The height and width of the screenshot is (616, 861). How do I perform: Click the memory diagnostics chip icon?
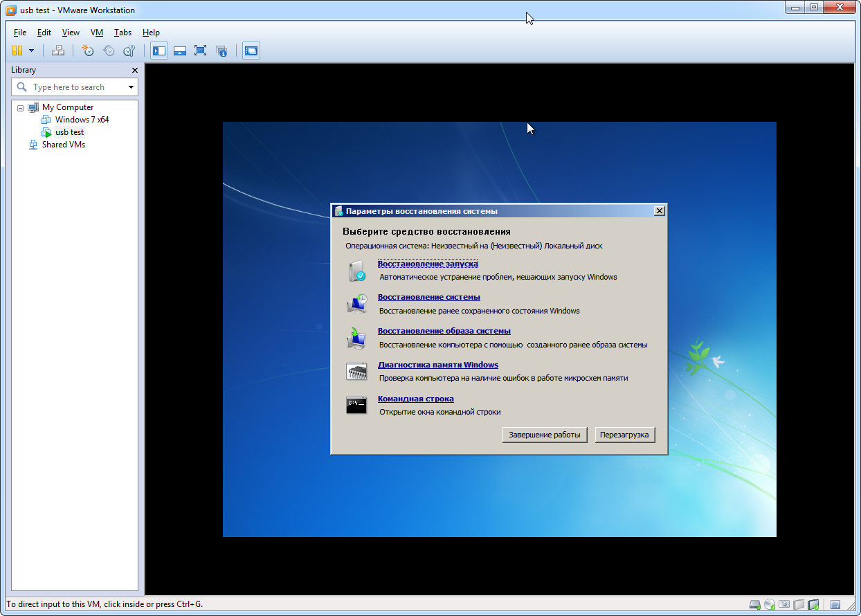coord(356,372)
